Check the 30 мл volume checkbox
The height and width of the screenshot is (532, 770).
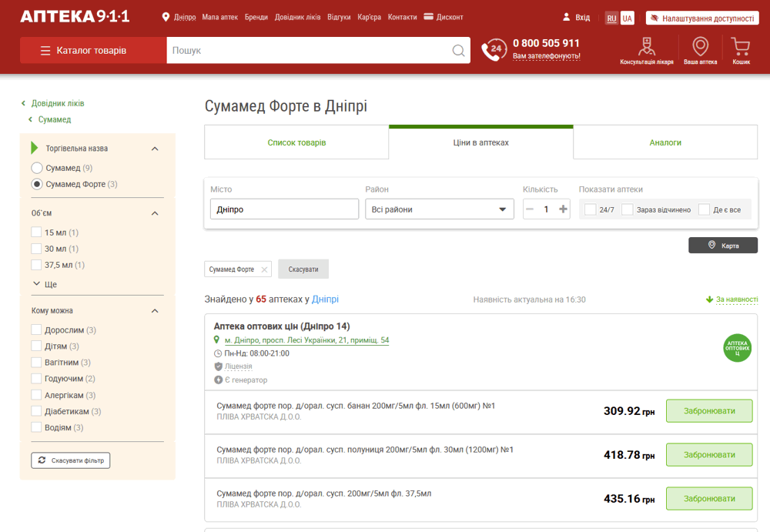36,249
